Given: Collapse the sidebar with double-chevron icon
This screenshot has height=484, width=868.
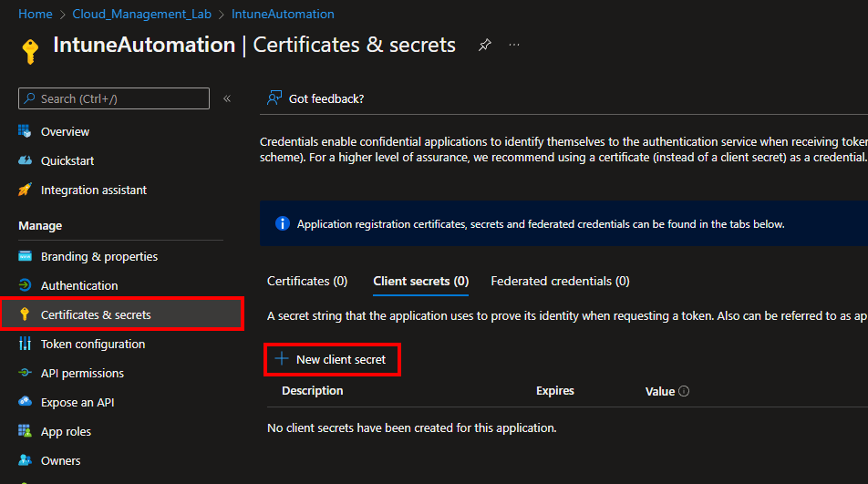Looking at the screenshot, I should coord(227,98).
